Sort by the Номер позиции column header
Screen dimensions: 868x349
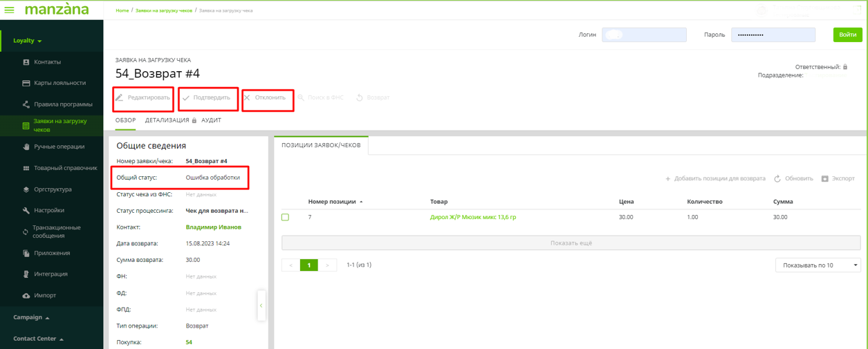331,202
